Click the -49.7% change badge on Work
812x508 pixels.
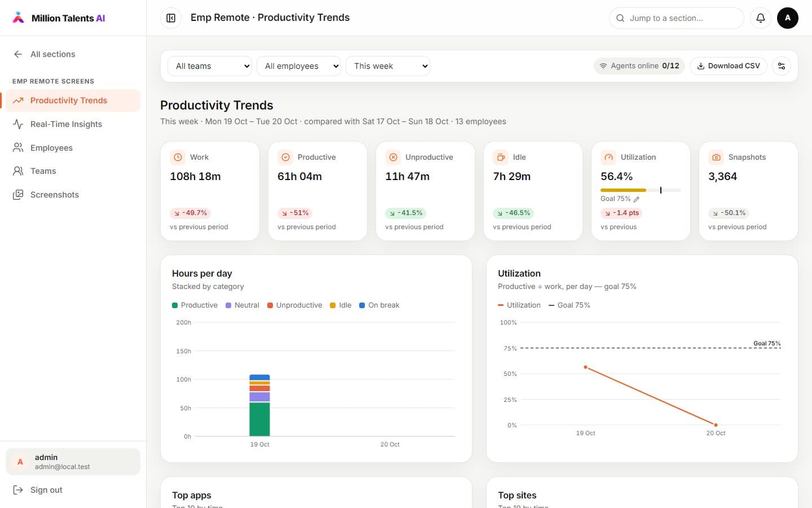[x=191, y=213]
